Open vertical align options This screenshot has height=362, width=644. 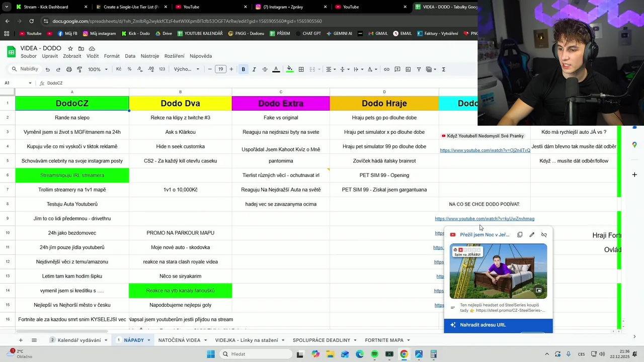pos(344,69)
